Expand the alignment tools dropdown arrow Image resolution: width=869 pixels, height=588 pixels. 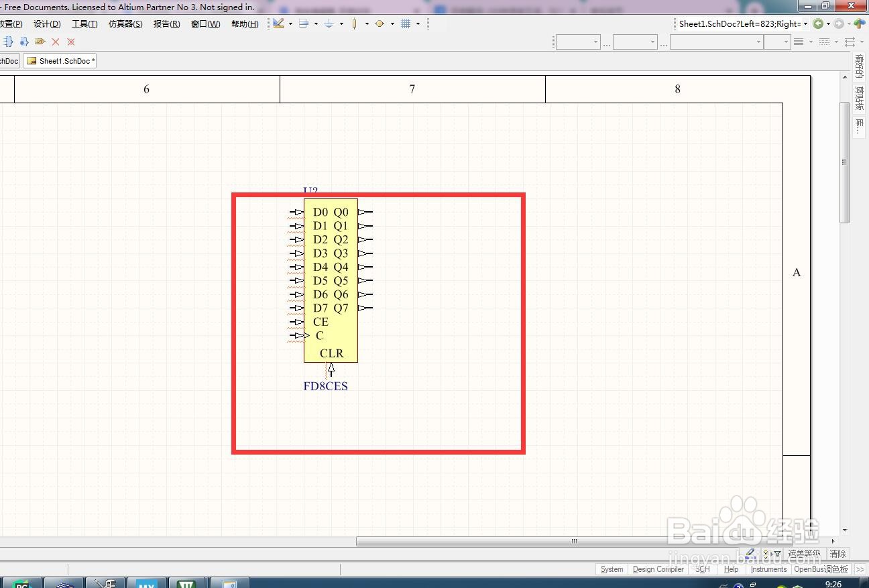click(316, 24)
